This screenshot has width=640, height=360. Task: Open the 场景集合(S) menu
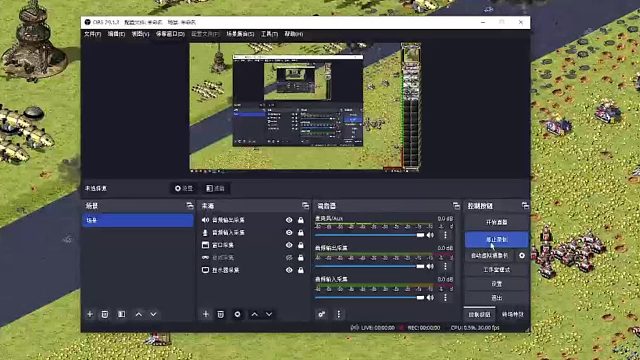click(x=240, y=34)
